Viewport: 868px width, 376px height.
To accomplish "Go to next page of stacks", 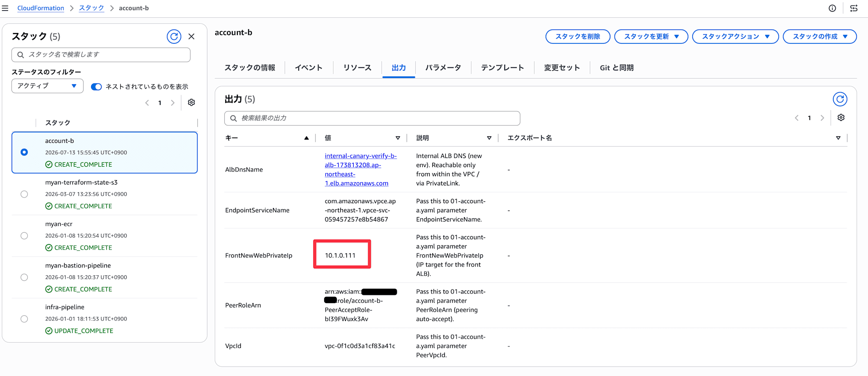I will coord(173,103).
